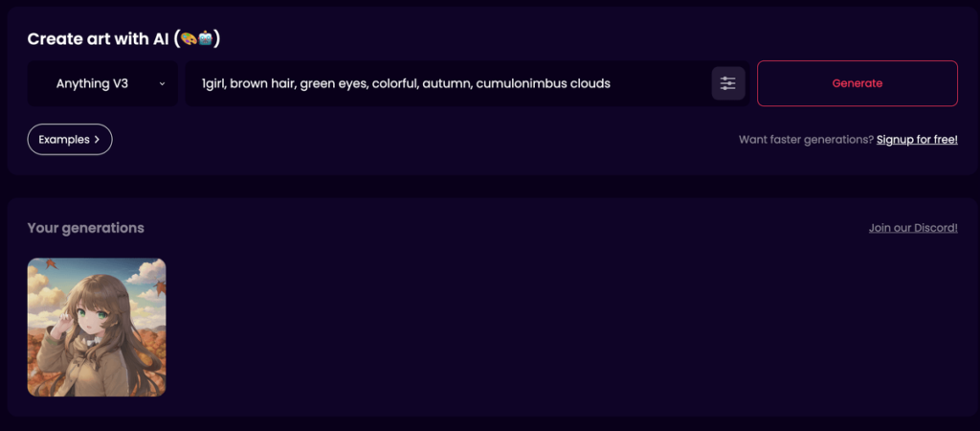The width and height of the screenshot is (980, 431).
Task: Expand the Anything V3 model dropdown
Action: click(x=102, y=83)
